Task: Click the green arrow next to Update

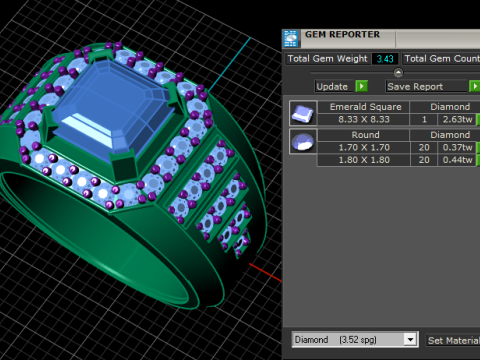Action: click(361, 86)
